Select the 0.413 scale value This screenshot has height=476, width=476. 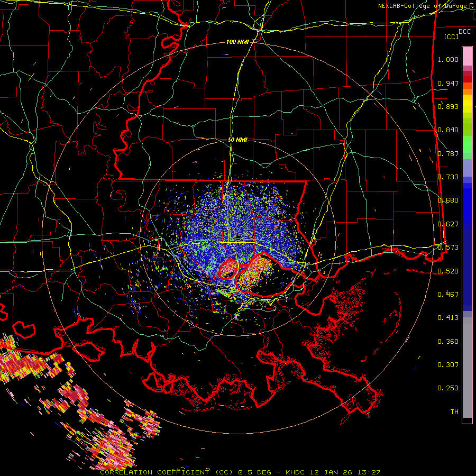(x=448, y=318)
